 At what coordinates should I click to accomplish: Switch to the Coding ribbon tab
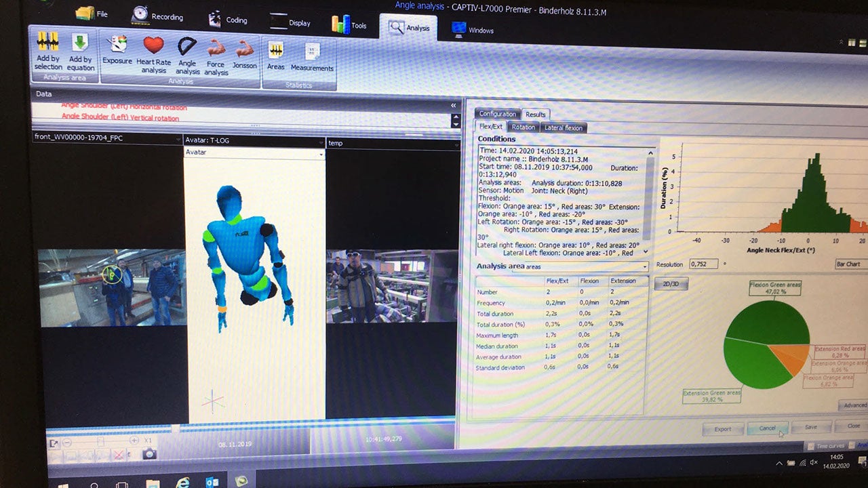click(x=228, y=19)
